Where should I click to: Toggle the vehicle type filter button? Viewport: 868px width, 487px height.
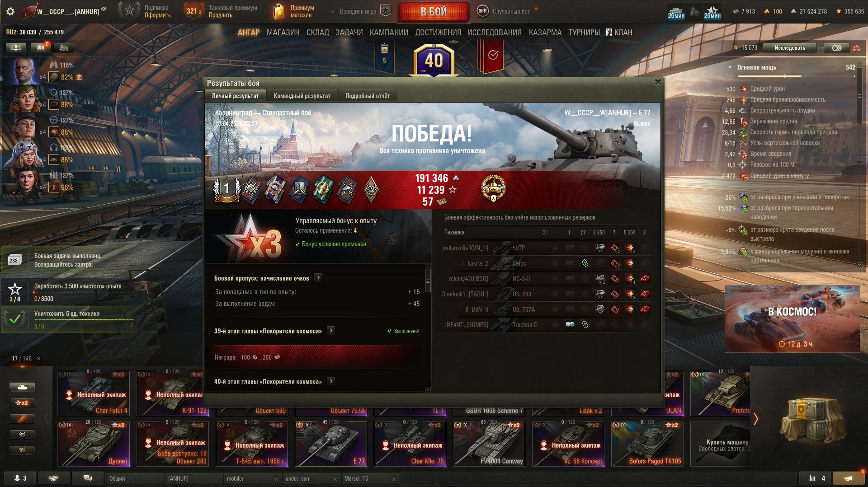pyautogui.click(x=22, y=387)
